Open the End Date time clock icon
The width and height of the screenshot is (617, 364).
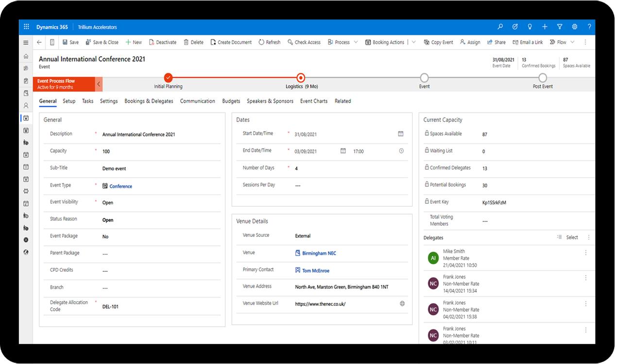coord(401,151)
